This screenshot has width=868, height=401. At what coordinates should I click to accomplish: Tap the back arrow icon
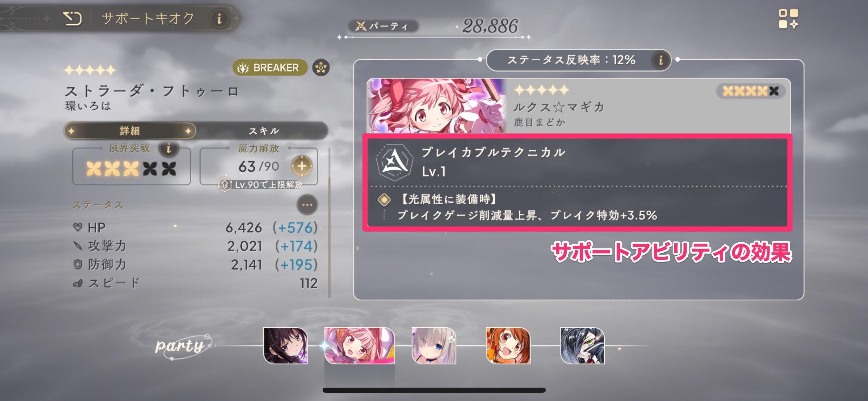tap(72, 18)
